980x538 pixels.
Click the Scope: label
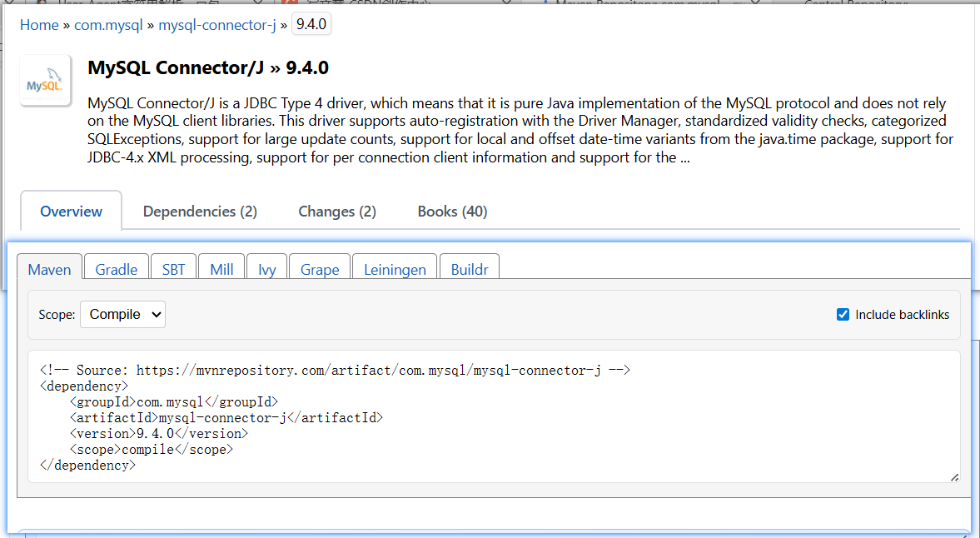[57, 314]
